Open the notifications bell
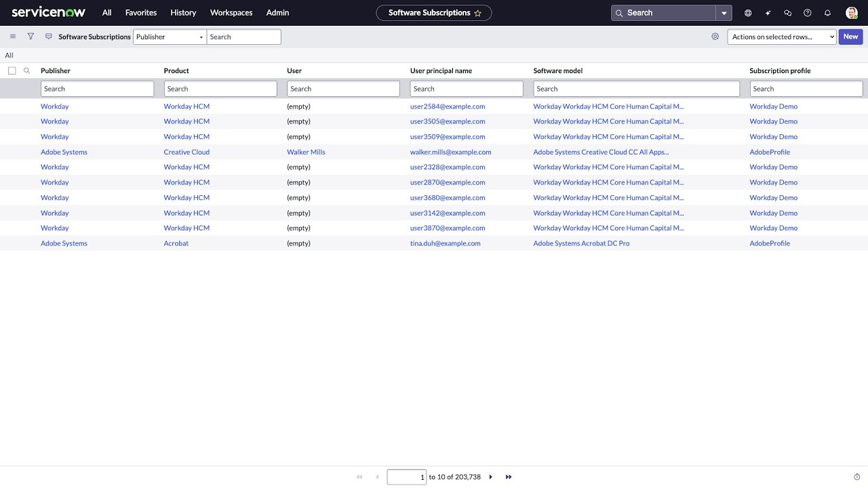This screenshot has width=868, height=488. (827, 12)
